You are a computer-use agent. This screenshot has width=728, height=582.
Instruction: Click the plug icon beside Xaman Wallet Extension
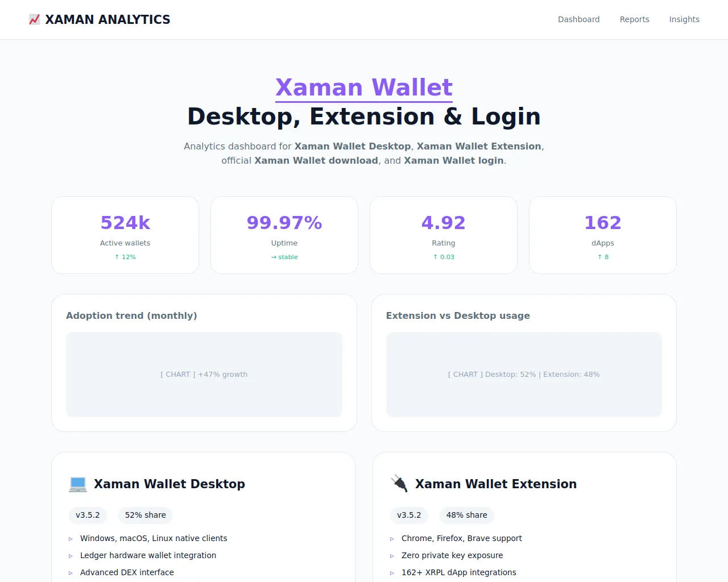[399, 484]
